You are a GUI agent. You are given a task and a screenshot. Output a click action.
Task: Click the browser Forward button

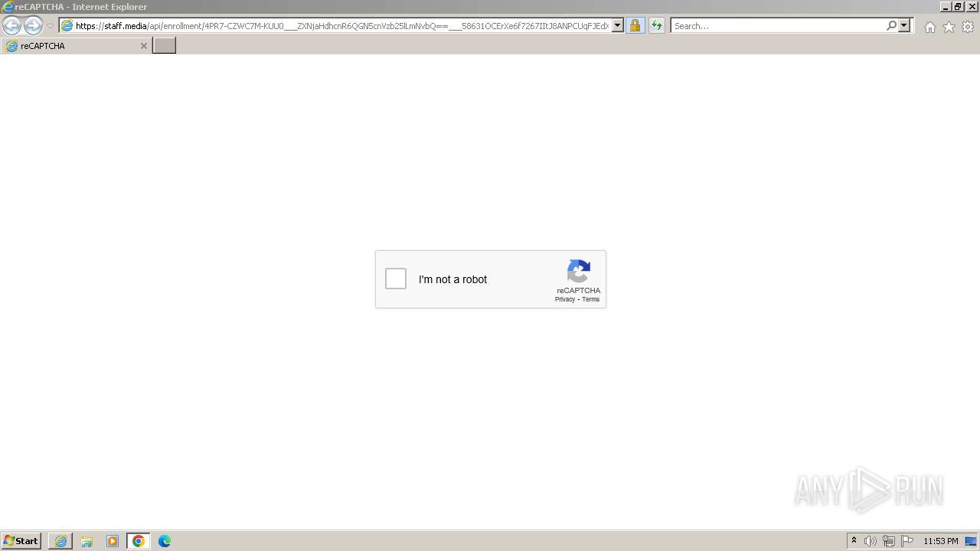click(x=33, y=25)
